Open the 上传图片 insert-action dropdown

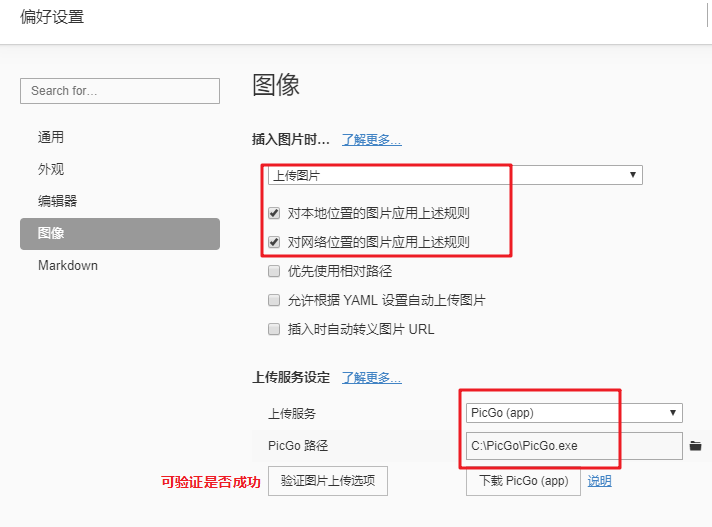454,175
